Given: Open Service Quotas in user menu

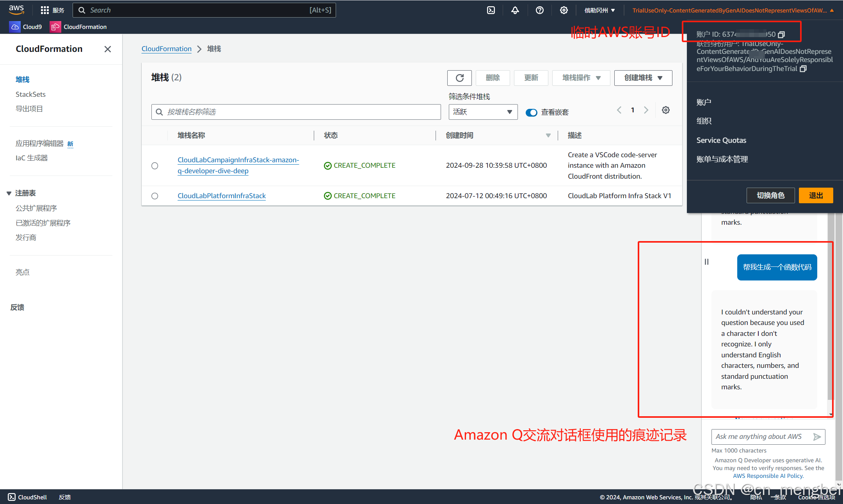Looking at the screenshot, I should (721, 140).
